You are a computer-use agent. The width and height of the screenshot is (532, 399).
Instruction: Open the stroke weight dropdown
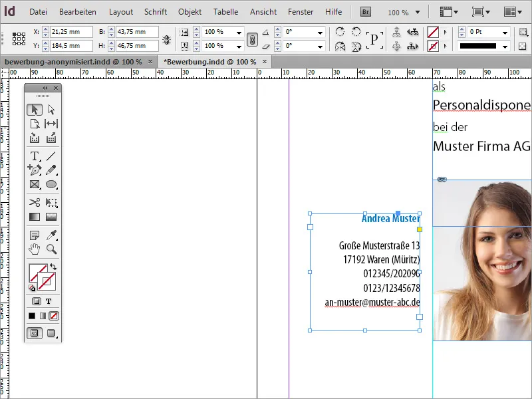tap(505, 32)
